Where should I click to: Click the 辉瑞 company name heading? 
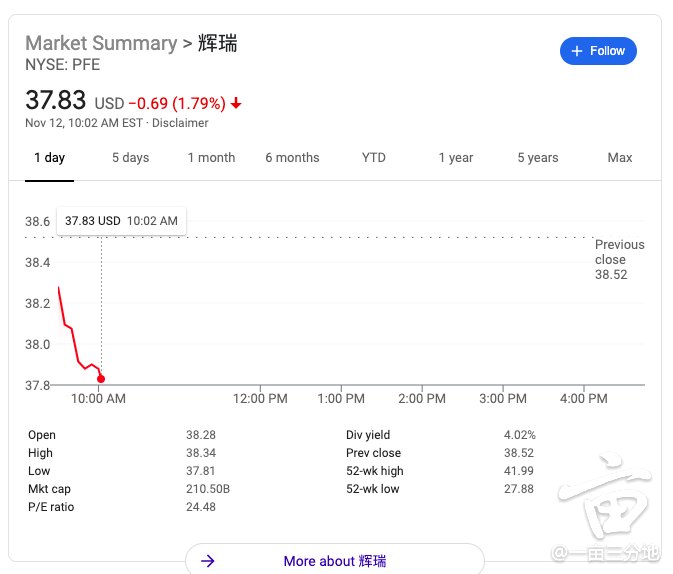pyautogui.click(x=217, y=43)
